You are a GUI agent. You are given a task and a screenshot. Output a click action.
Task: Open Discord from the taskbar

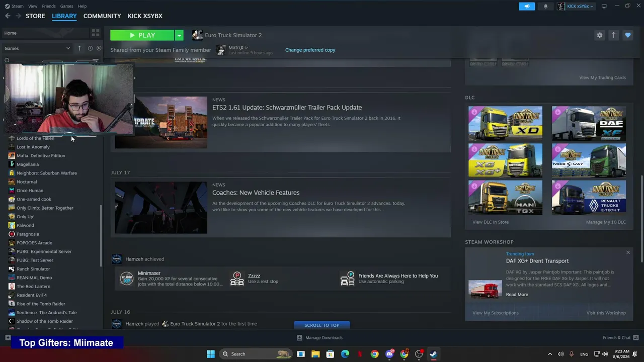(389, 354)
